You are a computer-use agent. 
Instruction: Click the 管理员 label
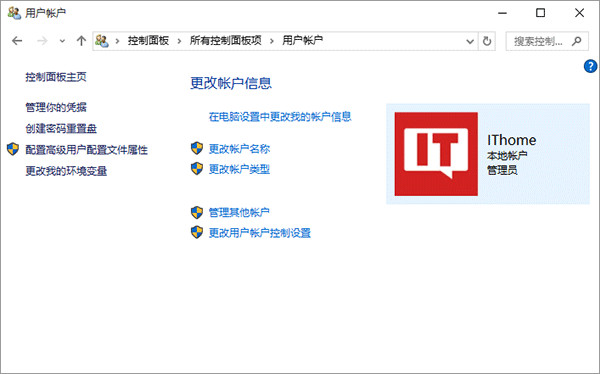point(502,170)
